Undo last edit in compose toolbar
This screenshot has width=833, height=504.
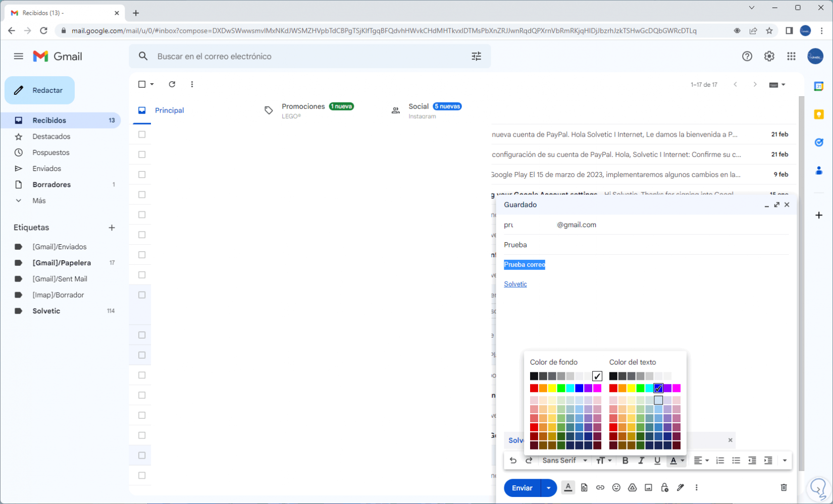[x=513, y=460]
